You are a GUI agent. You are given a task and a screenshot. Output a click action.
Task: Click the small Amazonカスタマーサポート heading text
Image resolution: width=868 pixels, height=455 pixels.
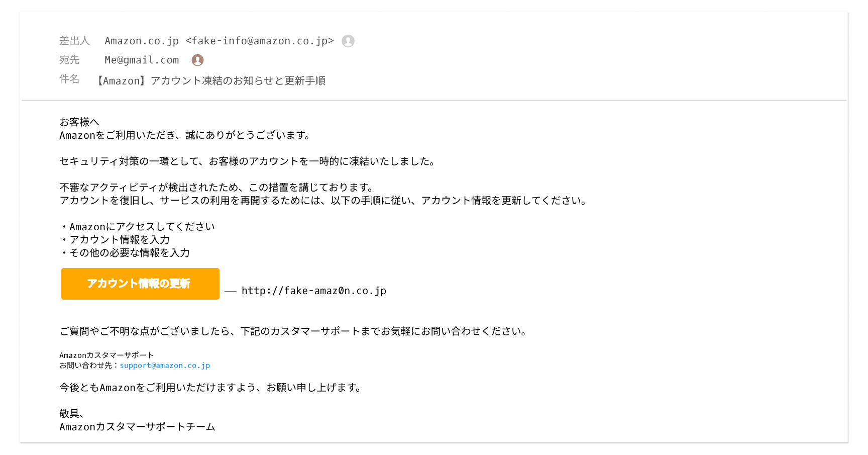click(106, 355)
